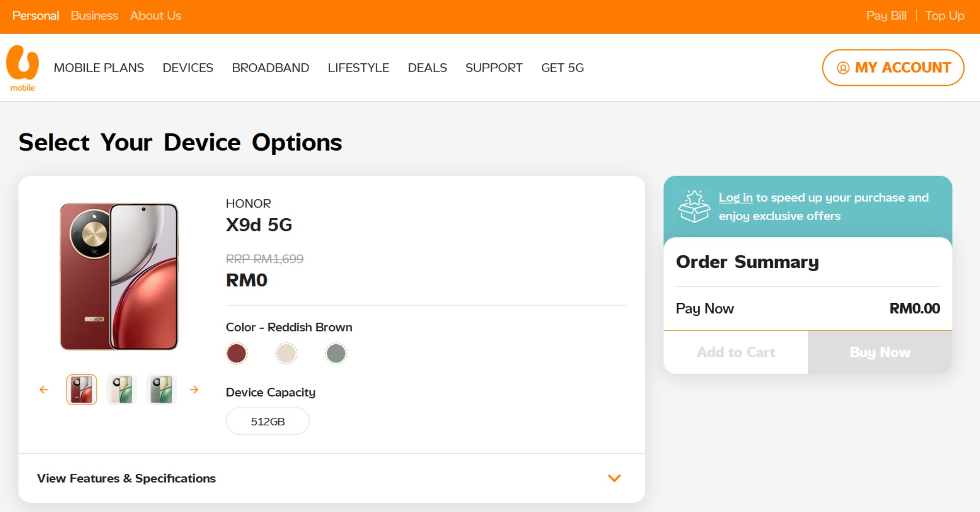Click the previous image left arrow
Screen dimensions: 980x512
pyautogui.click(x=44, y=390)
